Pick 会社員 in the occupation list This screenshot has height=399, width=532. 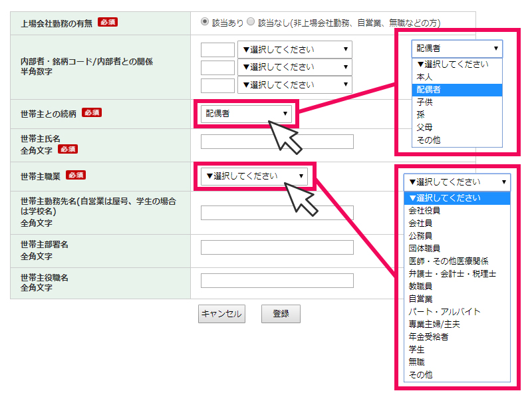click(x=420, y=223)
